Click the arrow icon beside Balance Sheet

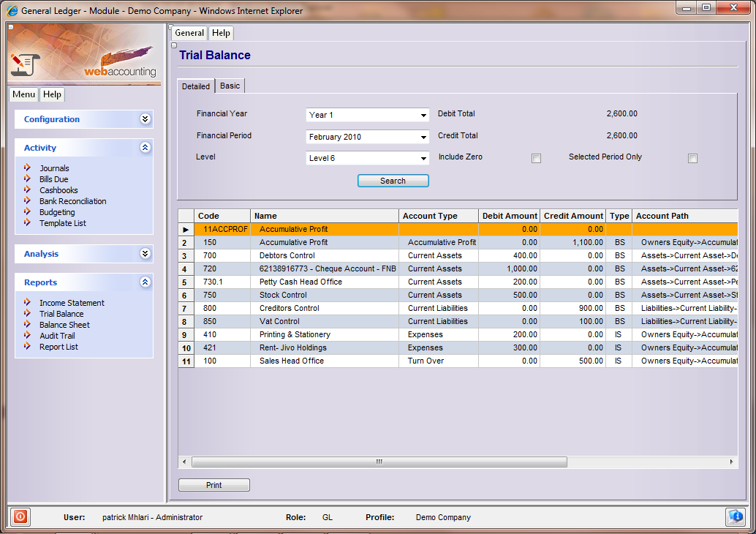tap(28, 325)
